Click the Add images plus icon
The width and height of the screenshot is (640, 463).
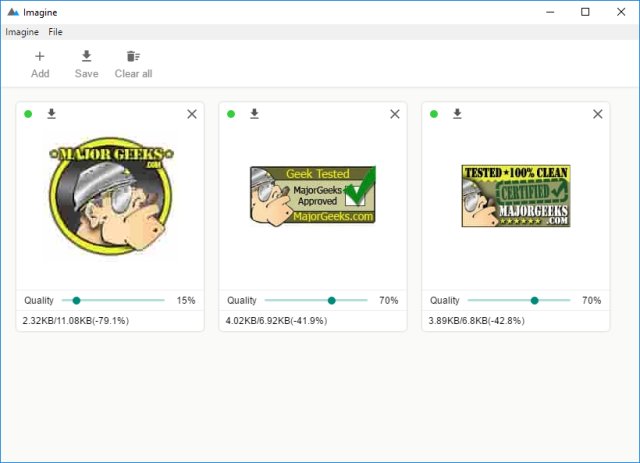click(x=40, y=56)
